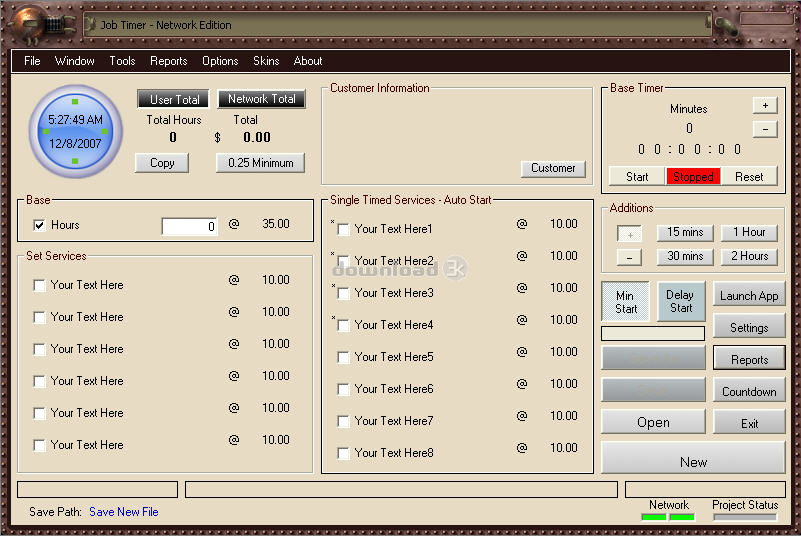Screen dimensions: 801x536
Task: Check the third Set Services checkbox
Action: [x=39, y=349]
